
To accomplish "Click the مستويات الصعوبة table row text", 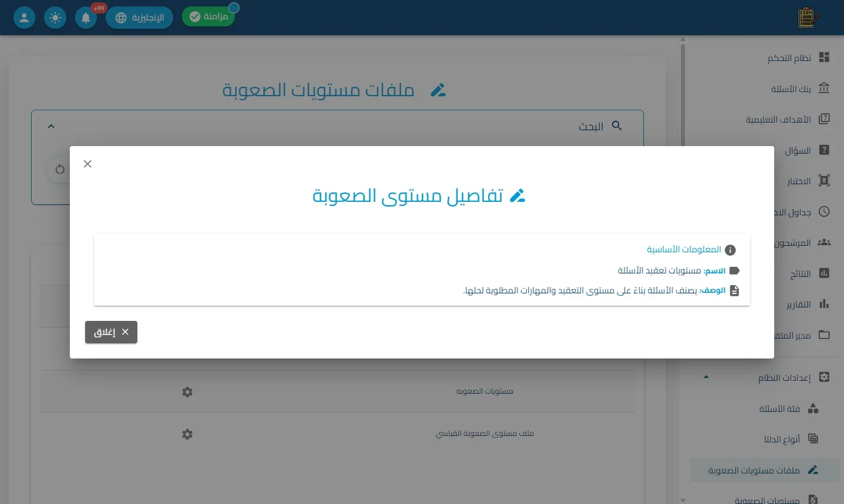I will pyautogui.click(x=485, y=391).
